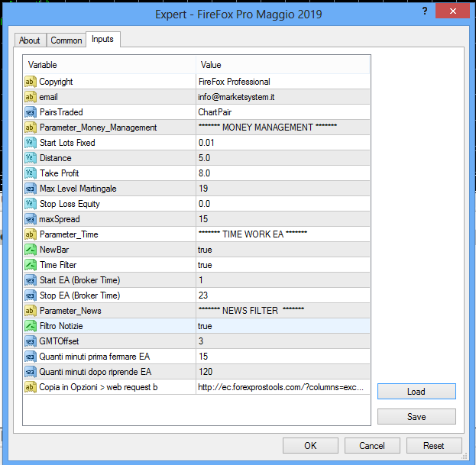Screen dimensions: 476x465
Task: Click the double icon beside Distance
Action: [x=31, y=158]
